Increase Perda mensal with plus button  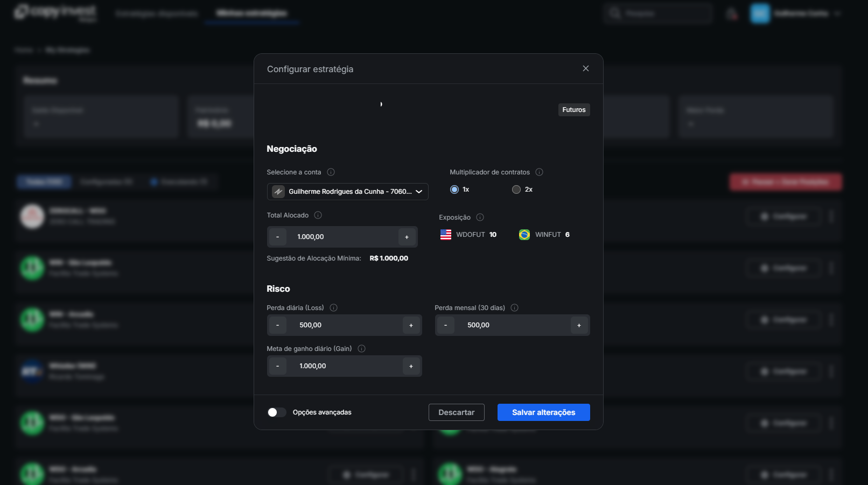[579, 325]
